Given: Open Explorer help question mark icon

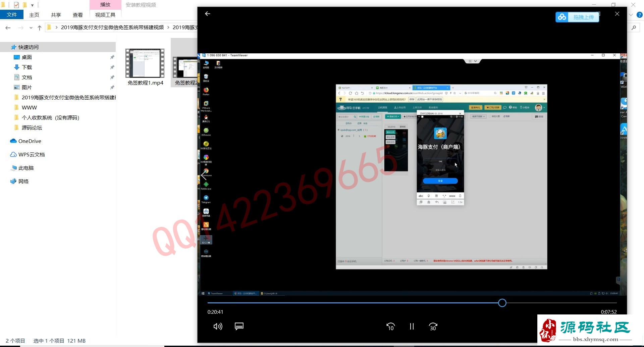Looking at the screenshot, I should click(x=640, y=15).
